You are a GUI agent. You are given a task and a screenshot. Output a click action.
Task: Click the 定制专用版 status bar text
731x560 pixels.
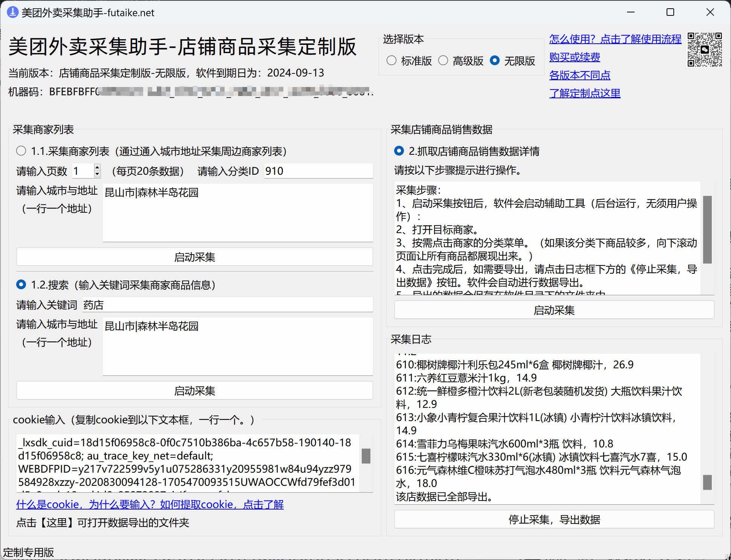pos(28,552)
